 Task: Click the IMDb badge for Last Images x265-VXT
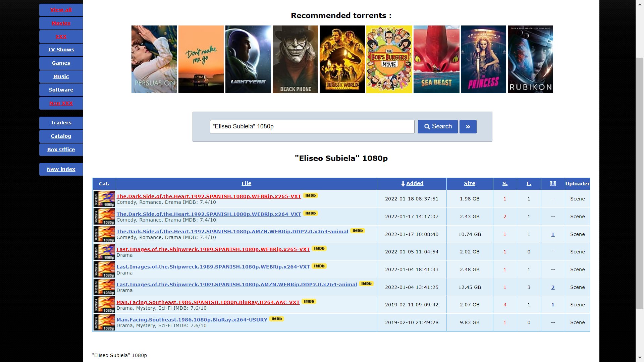(x=319, y=248)
